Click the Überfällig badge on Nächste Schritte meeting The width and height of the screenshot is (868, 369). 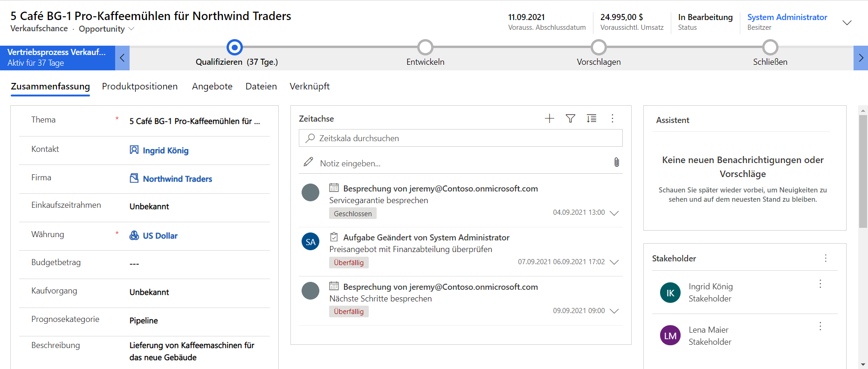[x=349, y=311]
